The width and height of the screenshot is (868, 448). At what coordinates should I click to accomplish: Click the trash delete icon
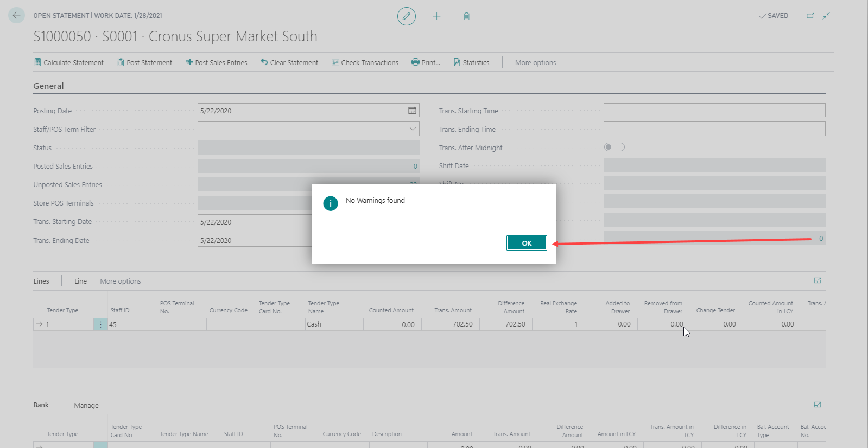click(x=466, y=16)
